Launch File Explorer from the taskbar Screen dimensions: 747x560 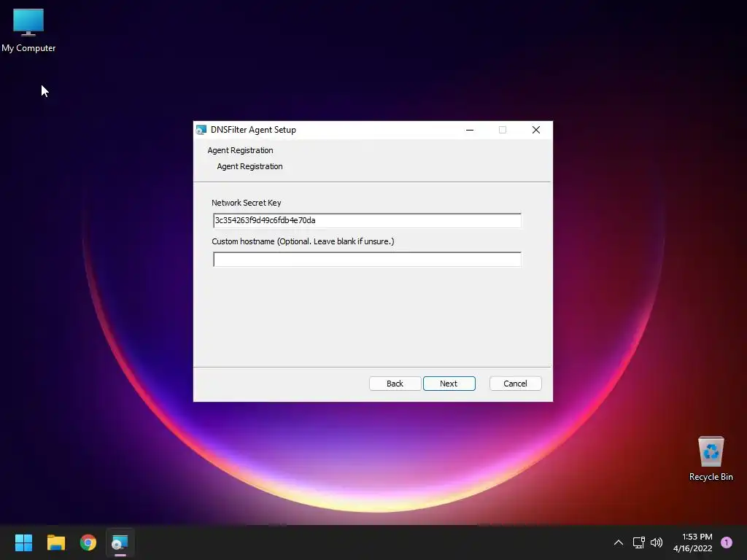tap(56, 542)
